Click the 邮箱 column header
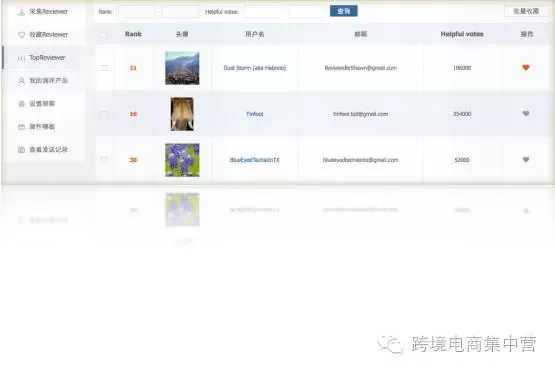This screenshot has width=555, height=371. point(360,34)
